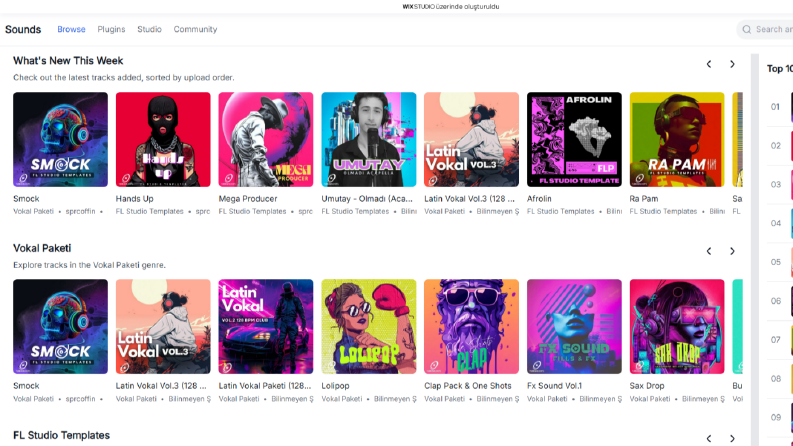Click the Vokal Paketi section heading
793x446 pixels.
tap(42, 248)
